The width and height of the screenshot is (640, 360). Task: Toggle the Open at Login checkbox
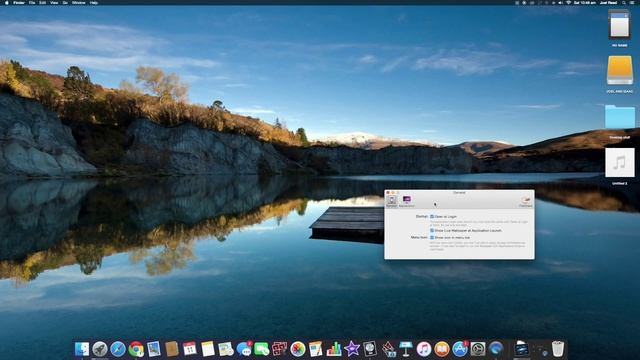point(432,217)
